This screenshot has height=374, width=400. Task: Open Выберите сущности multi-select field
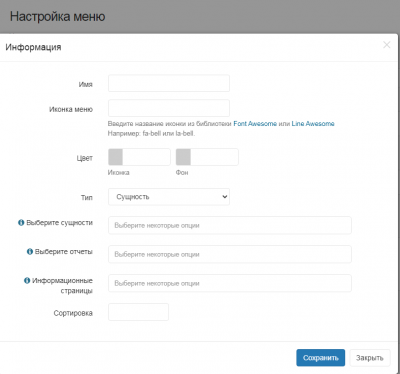click(230, 225)
